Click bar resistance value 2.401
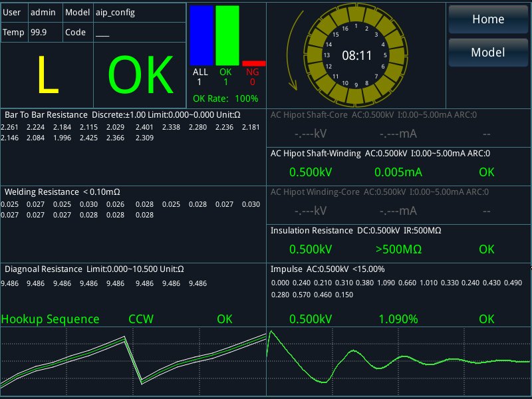The image size is (532, 399). pos(144,127)
